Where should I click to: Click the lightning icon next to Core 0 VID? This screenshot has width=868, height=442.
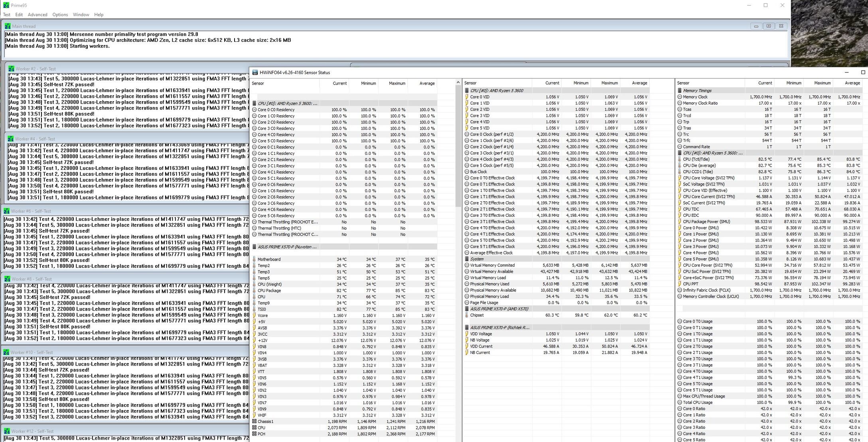point(467,97)
